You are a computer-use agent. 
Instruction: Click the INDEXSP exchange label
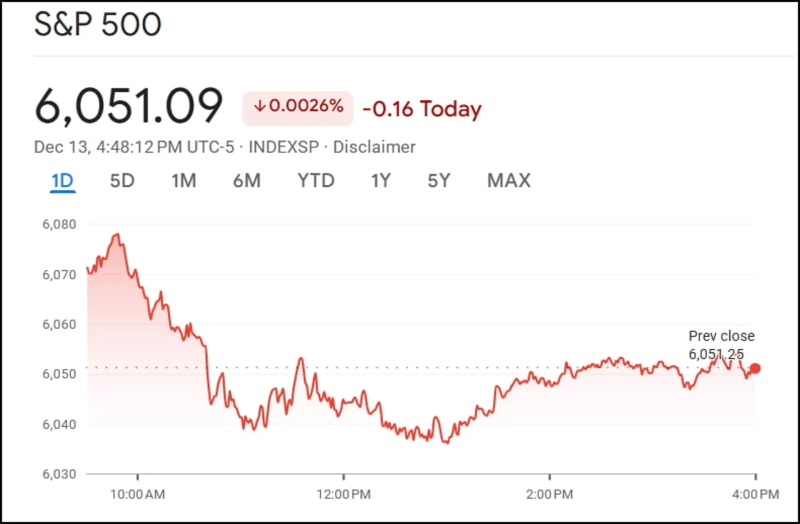tap(284, 147)
